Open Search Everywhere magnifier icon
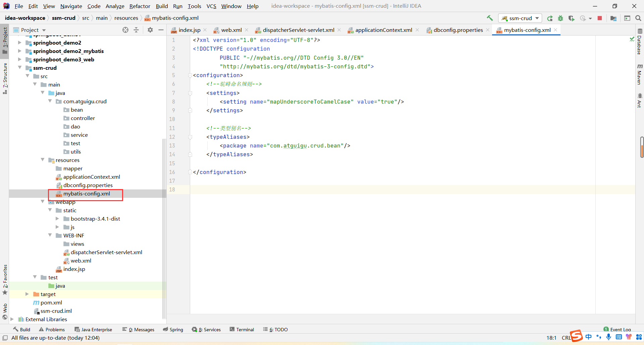The image size is (644, 345). [638, 18]
